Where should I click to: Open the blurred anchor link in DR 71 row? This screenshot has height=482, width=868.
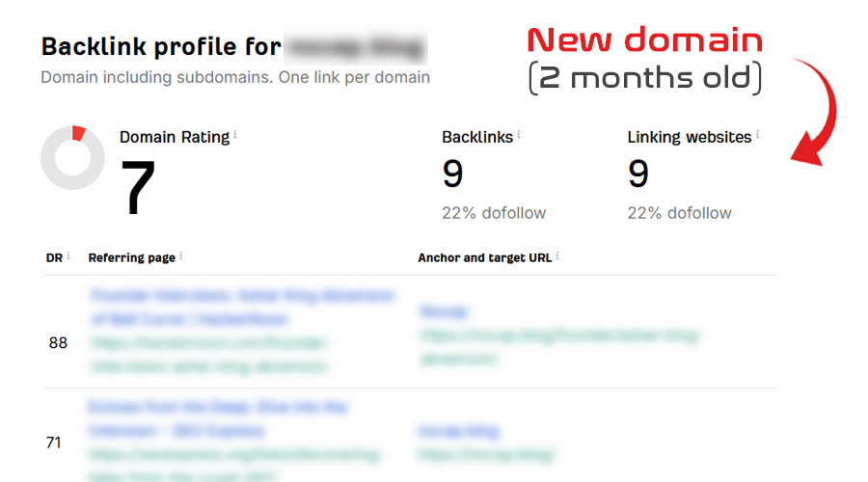(459, 431)
